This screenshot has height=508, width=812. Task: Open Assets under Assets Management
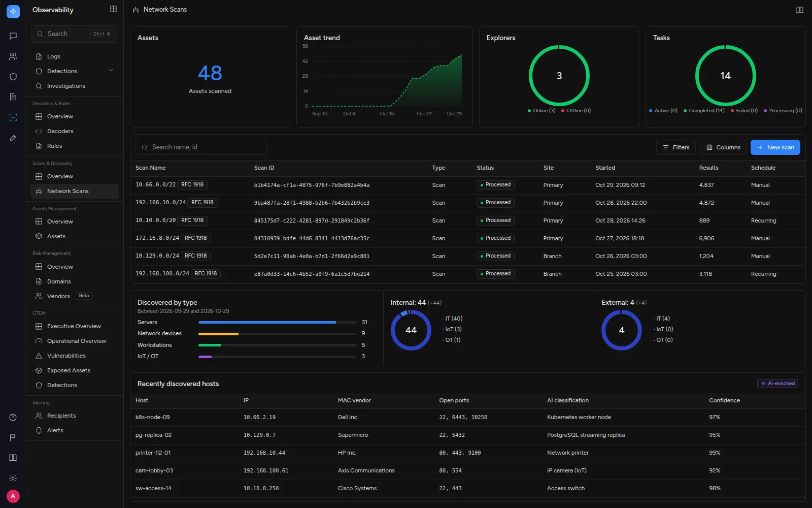pyautogui.click(x=75, y=236)
